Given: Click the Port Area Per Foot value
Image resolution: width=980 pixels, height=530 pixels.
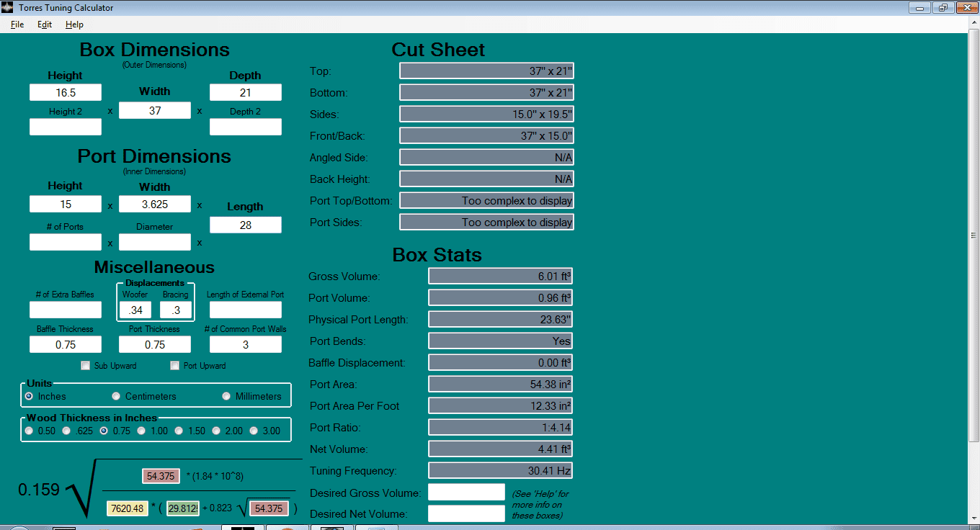Looking at the screenshot, I should point(501,405).
